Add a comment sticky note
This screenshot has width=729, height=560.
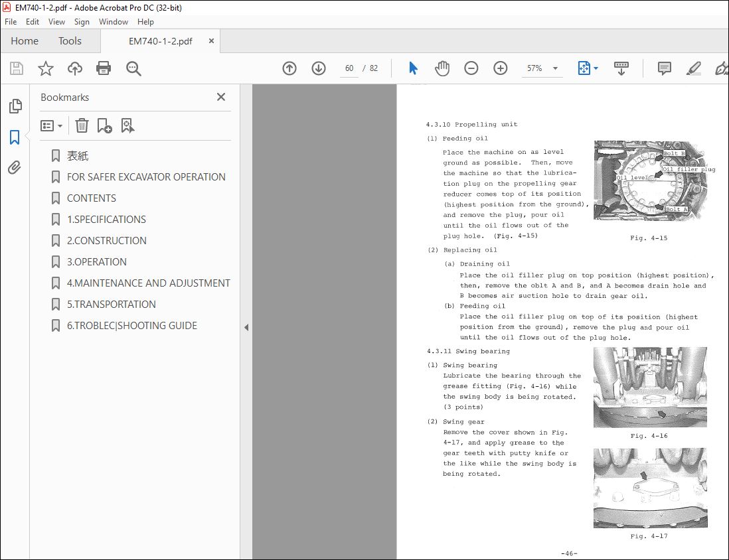pos(665,68)
